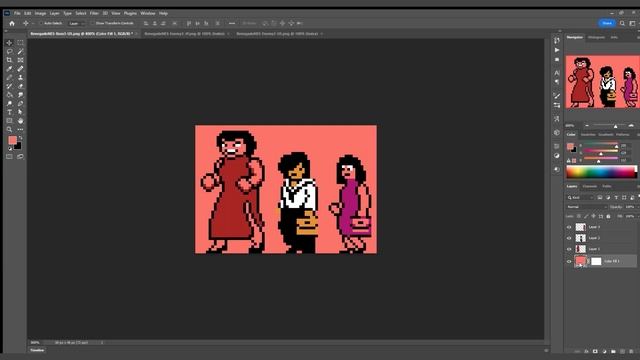Select the Path Selection tool
This screenshot has width=640, height=360.
click(x=20, y=112)
